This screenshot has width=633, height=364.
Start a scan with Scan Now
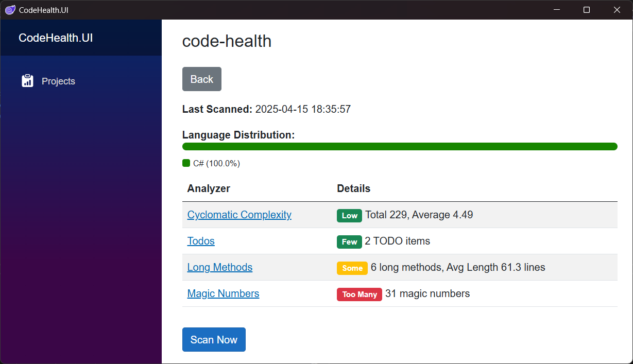coord(214,339)
